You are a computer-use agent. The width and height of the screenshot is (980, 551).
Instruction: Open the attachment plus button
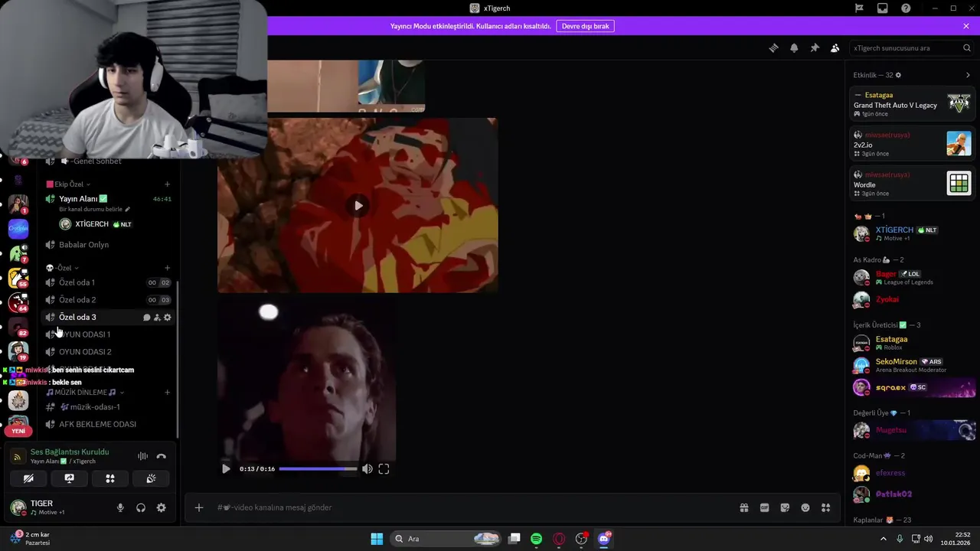click(199, 507)
